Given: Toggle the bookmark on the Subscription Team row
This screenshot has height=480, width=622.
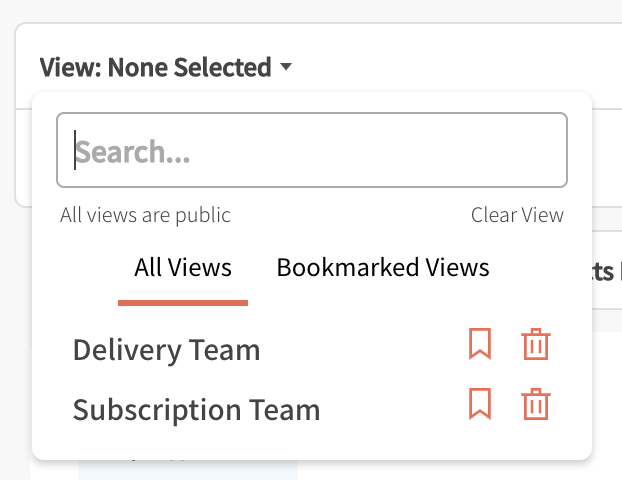Looking at the screenshot, I should coord(480,405).
